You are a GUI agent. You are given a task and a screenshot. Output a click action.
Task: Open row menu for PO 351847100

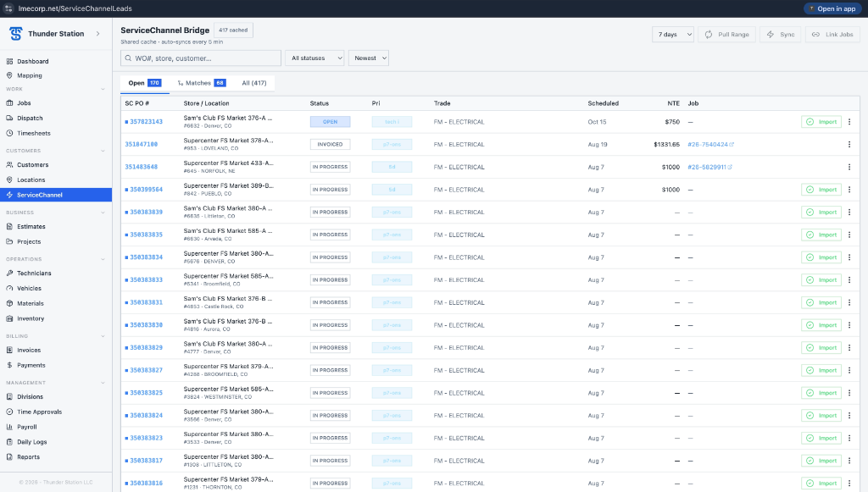849,144
